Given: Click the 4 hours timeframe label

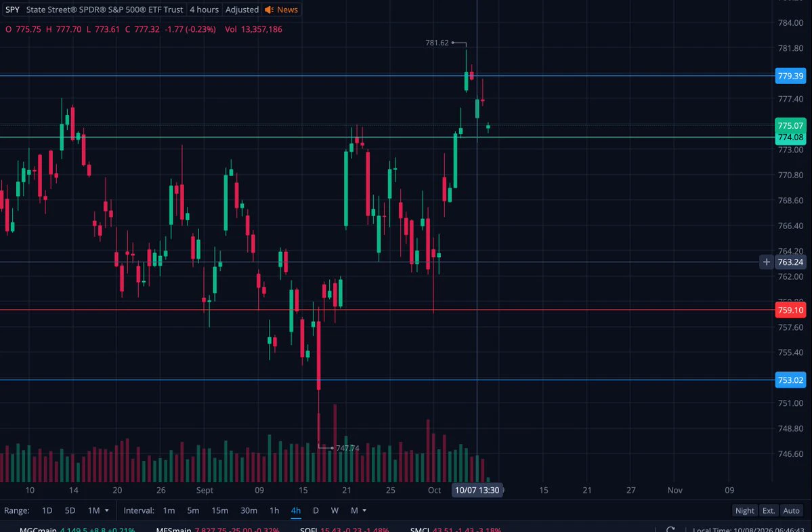Looking at the screenshot, I should pyautogui.click(x=204, y=10).
